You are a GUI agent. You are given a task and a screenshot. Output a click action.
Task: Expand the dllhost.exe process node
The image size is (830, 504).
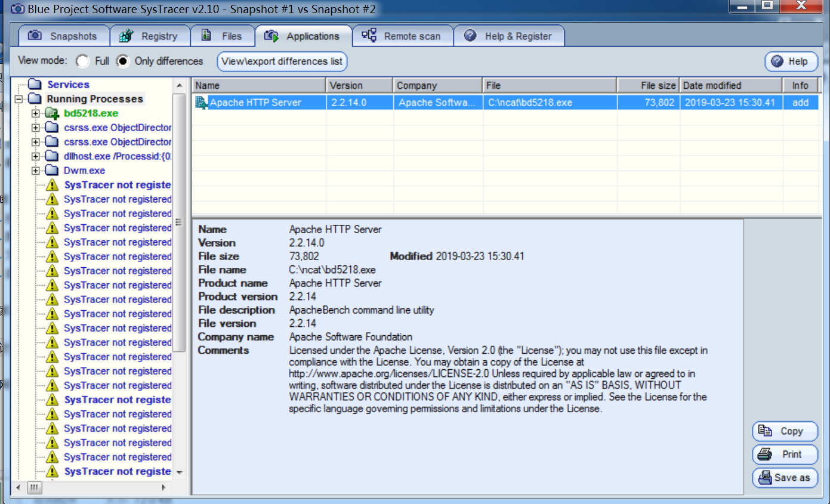[x=36, y=156]
